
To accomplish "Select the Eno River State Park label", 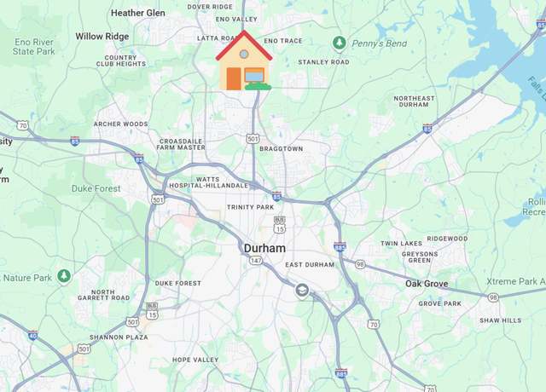I will [34, 47].
